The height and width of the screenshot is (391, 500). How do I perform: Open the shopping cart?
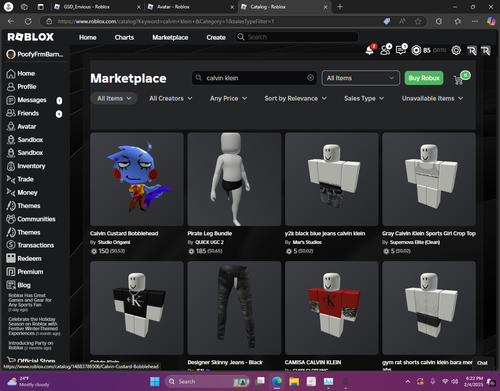(x=458, y=80)
